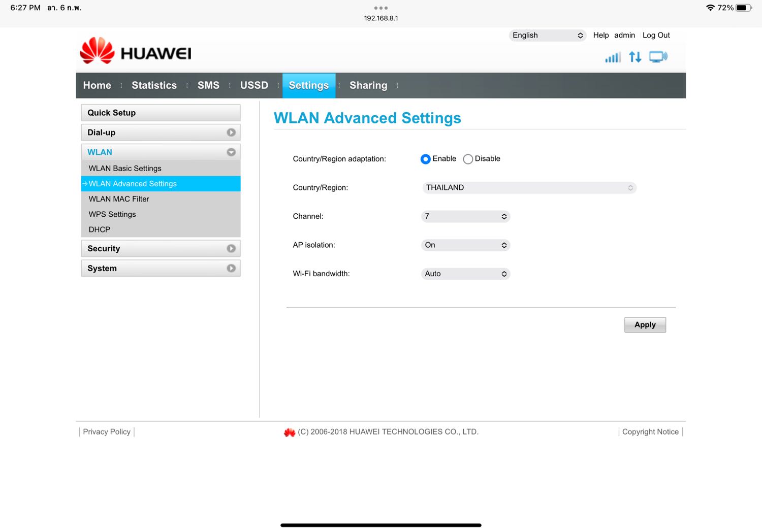
Task: Expand the Dial-up sidebar section
Action: click(161, 132)
